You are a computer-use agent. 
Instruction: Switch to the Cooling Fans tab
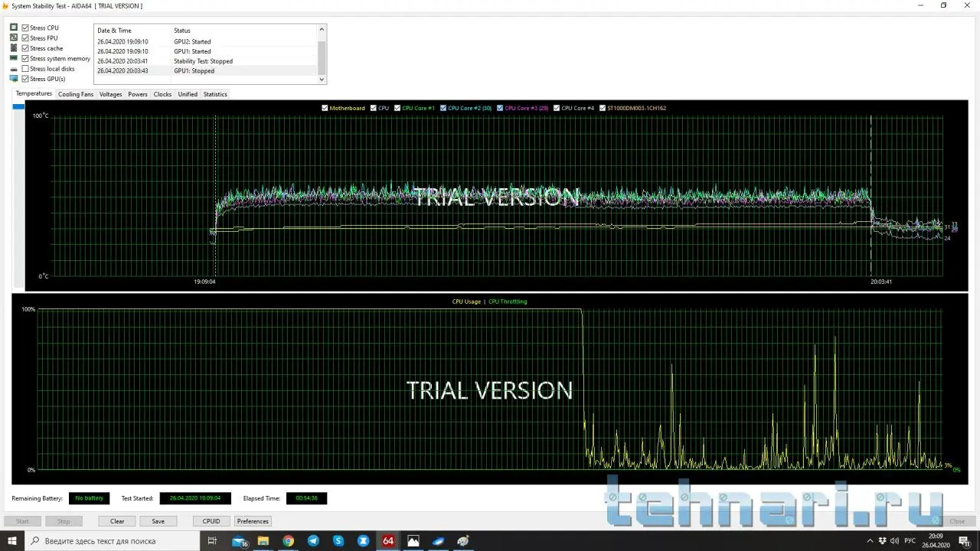pos(76,94)
